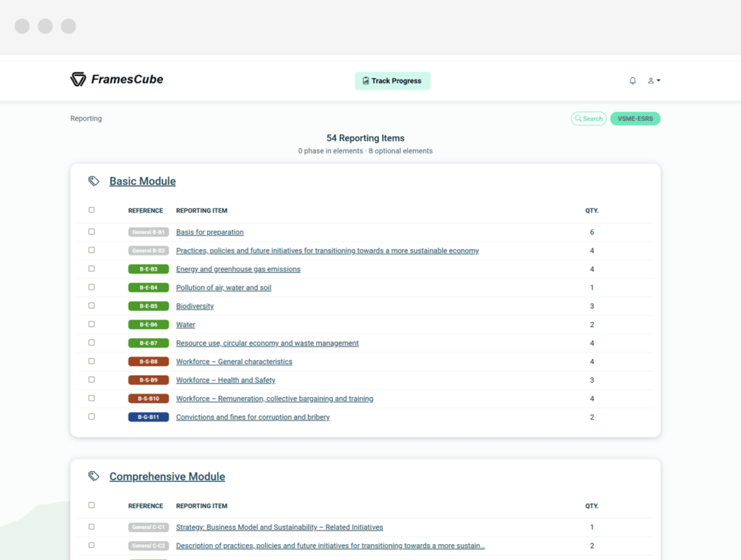The image size is (741, 560).
Task: Open the Search pill button
Action: click(x=588, y=119)
